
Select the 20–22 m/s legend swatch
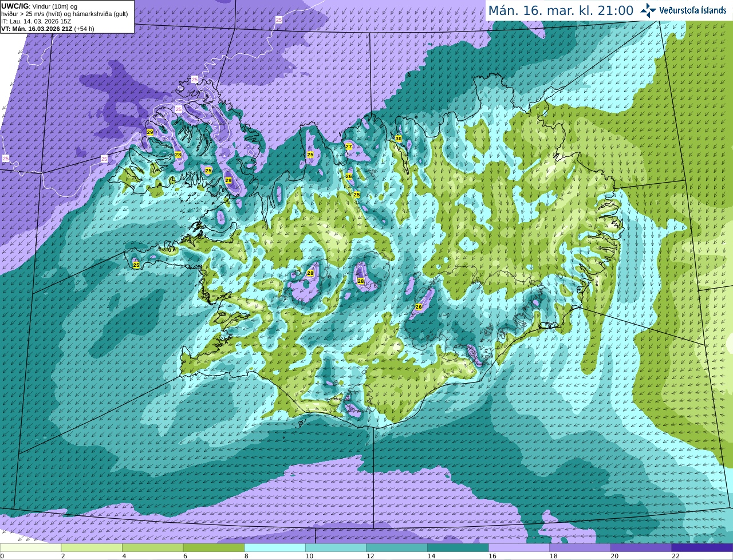tap(641, 547)
